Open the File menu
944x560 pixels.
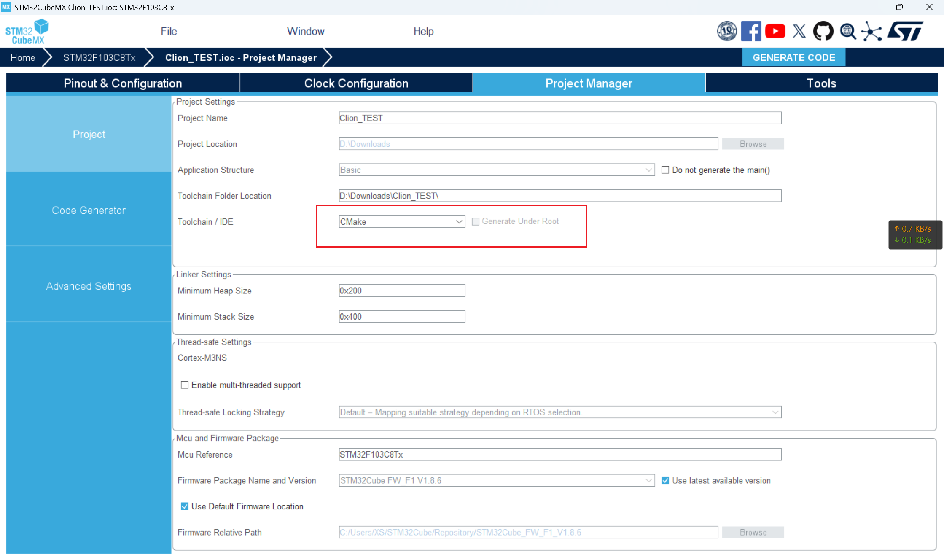[169, 32]
